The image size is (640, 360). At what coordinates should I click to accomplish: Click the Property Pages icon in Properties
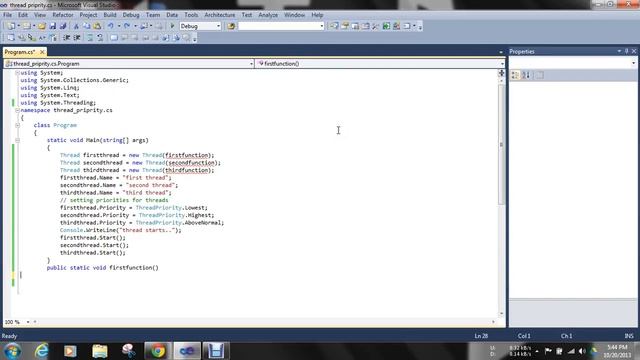pyautogui.click(x=540, y=75)
